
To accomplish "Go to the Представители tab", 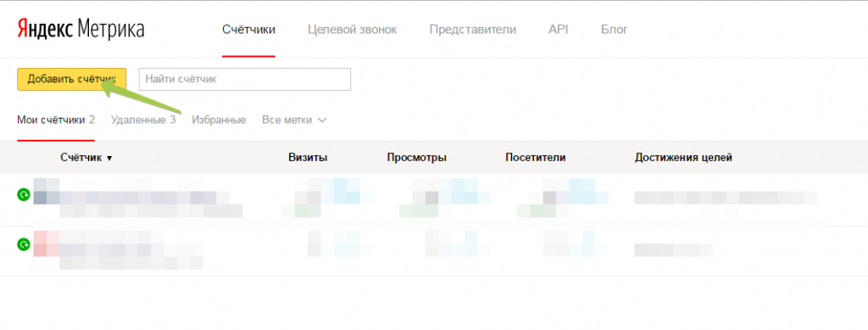I will point(473,30).
